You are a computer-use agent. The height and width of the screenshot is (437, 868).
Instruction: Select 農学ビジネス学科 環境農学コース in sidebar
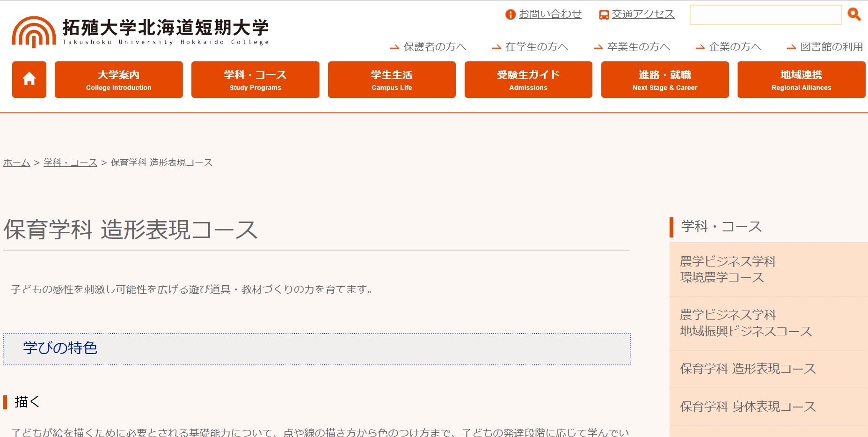769,270
